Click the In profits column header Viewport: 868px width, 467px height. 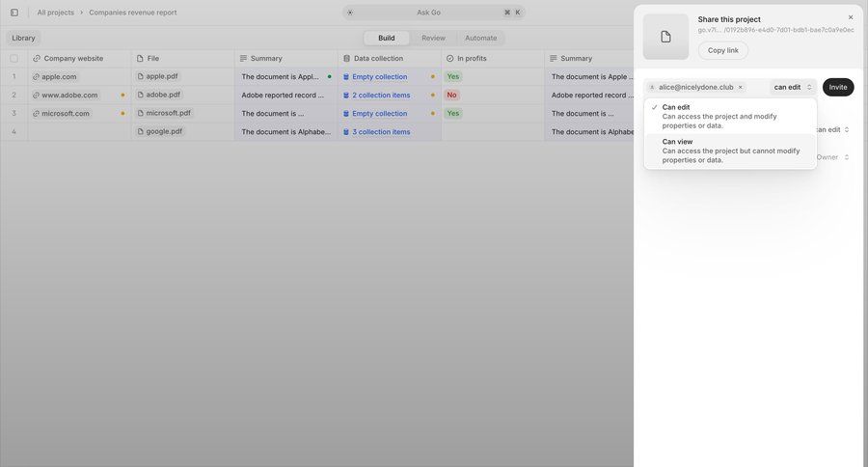(x=493, y=58)
